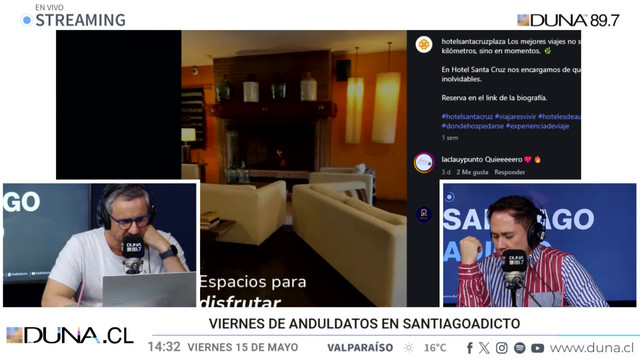Click the left host webcam thumbnail

point(100,245)
